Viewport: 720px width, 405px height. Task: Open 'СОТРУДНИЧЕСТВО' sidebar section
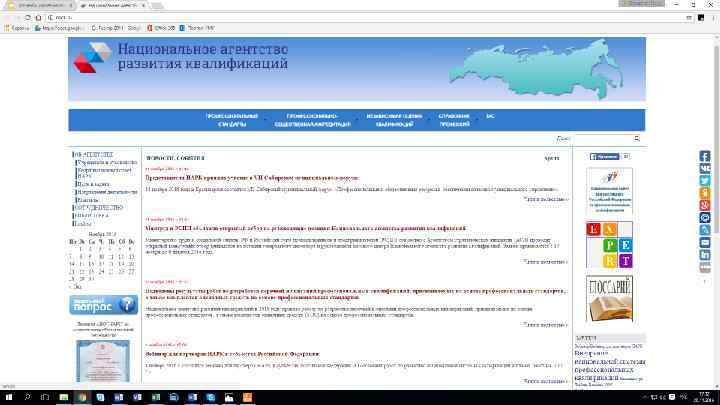pyautogui.click(x=98, y=208)
